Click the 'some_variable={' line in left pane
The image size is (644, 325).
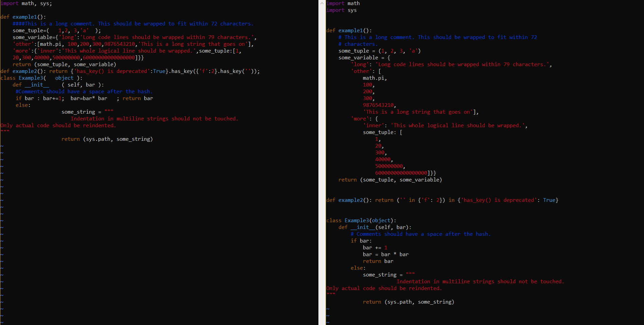point(135,37)
